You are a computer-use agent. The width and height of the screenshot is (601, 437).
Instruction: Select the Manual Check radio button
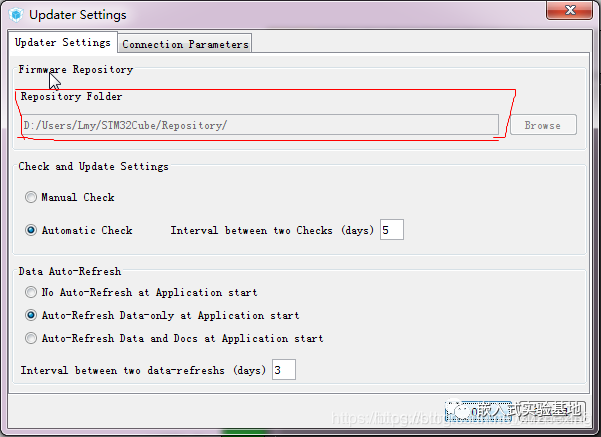(x=32, y=198)
